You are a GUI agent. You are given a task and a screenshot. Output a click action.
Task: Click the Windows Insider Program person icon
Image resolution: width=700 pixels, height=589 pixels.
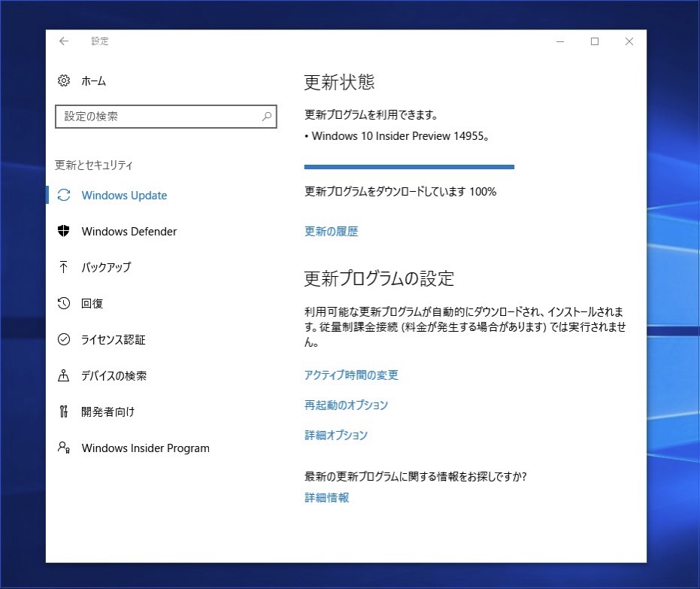(x=64, y=448)
